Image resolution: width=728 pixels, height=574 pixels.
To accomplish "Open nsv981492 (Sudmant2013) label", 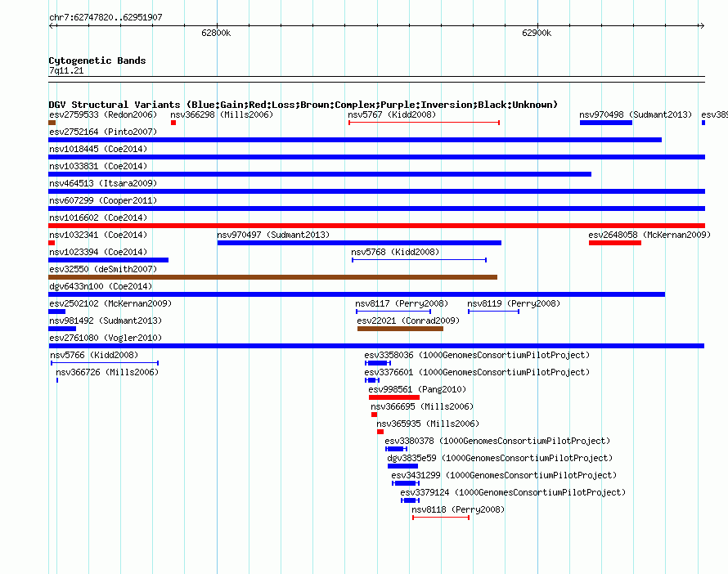I will [x=106, y=321].
